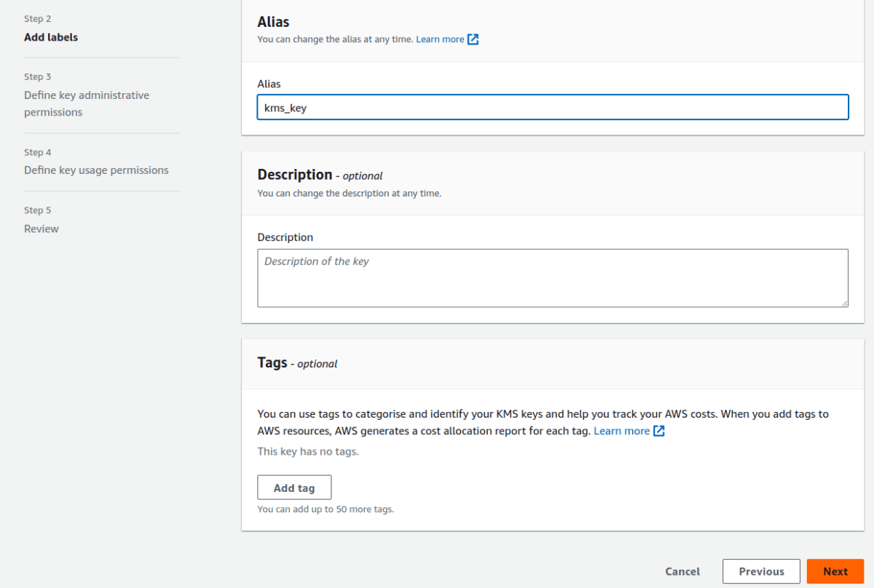This screenshot has width=874, height=588.
Task: Click Next to proceed to the next step
Action: pos(835,571)
